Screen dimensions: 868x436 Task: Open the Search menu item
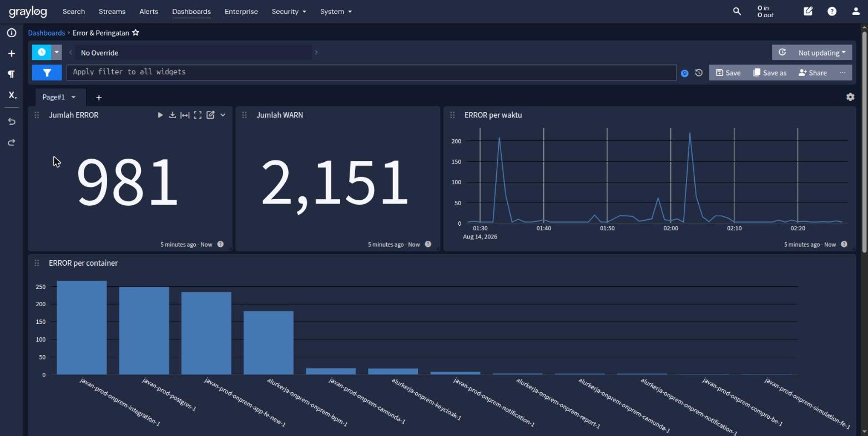pyautogui.click(x=74, y=12)
